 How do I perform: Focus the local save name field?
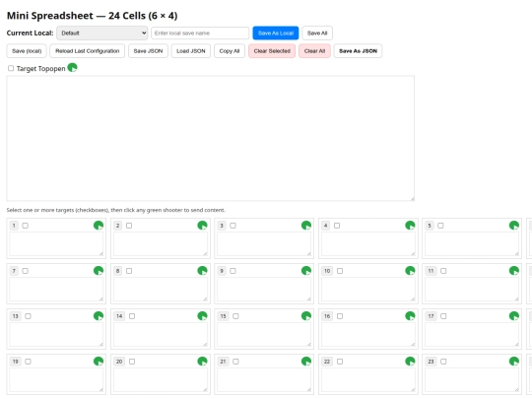point(200,33)
